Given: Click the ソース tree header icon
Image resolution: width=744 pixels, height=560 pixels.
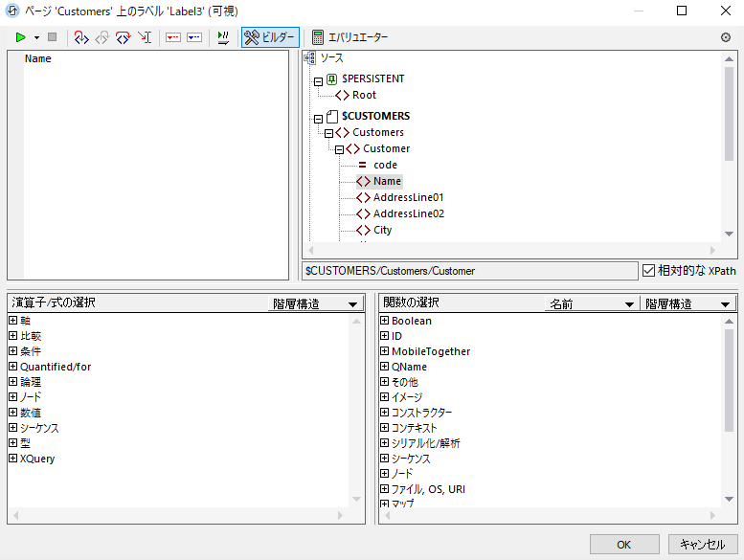Looking at the screenshot, I should pos(310,57).
